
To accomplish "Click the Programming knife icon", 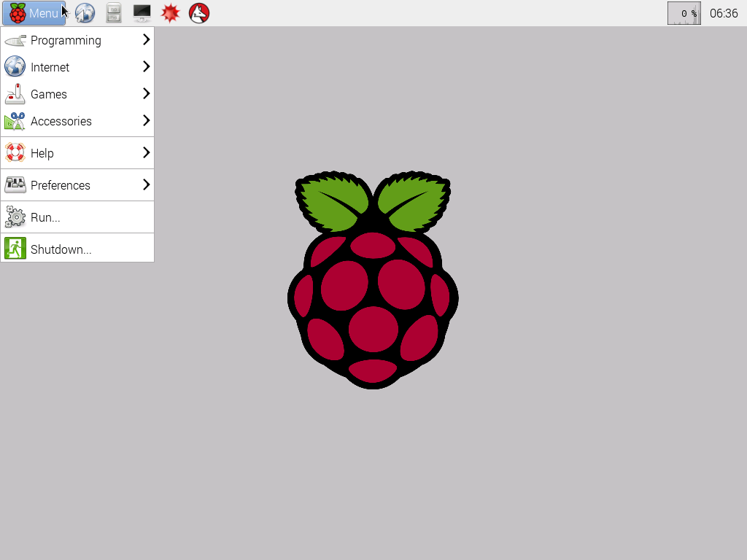I will click(15, 41).
